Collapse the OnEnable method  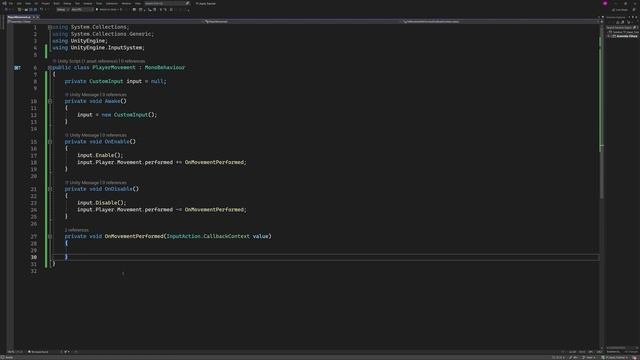[50, 142]
